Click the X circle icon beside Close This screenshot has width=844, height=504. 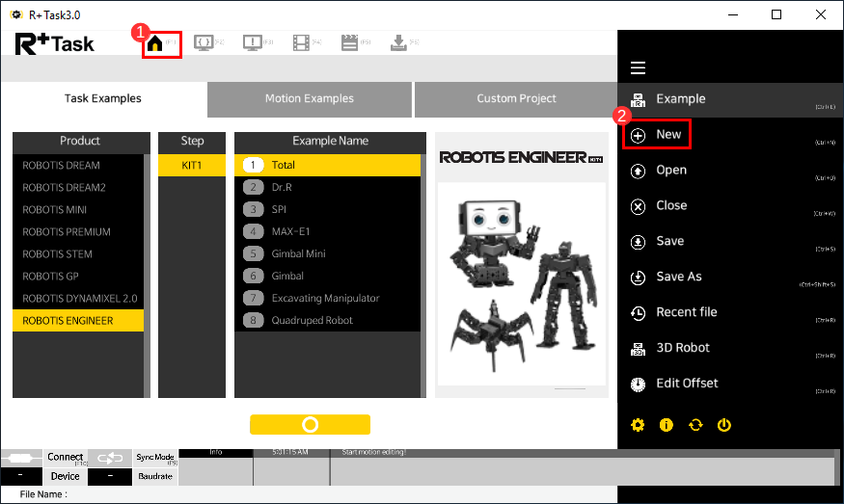638,206
